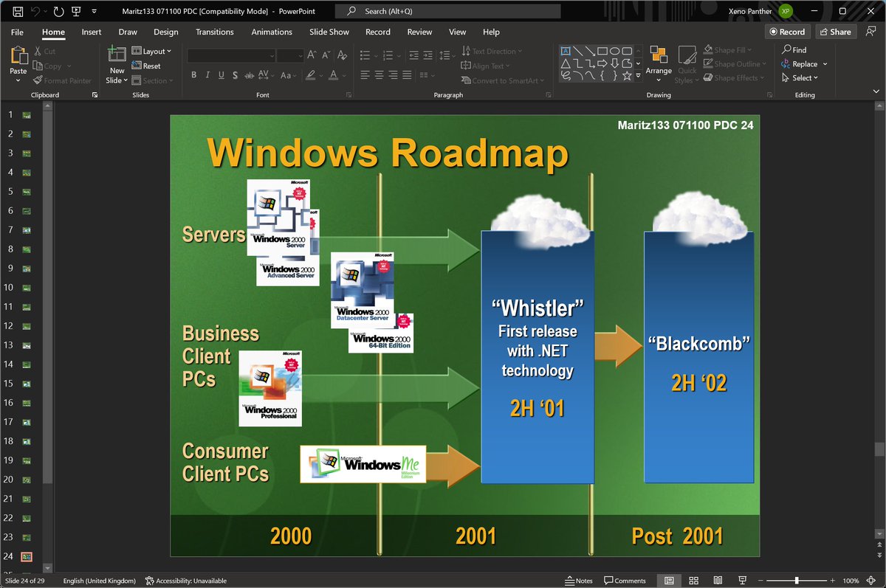886x588 pixels.
Task: Select the Right Arrow block shape
Action: (602, 63)
